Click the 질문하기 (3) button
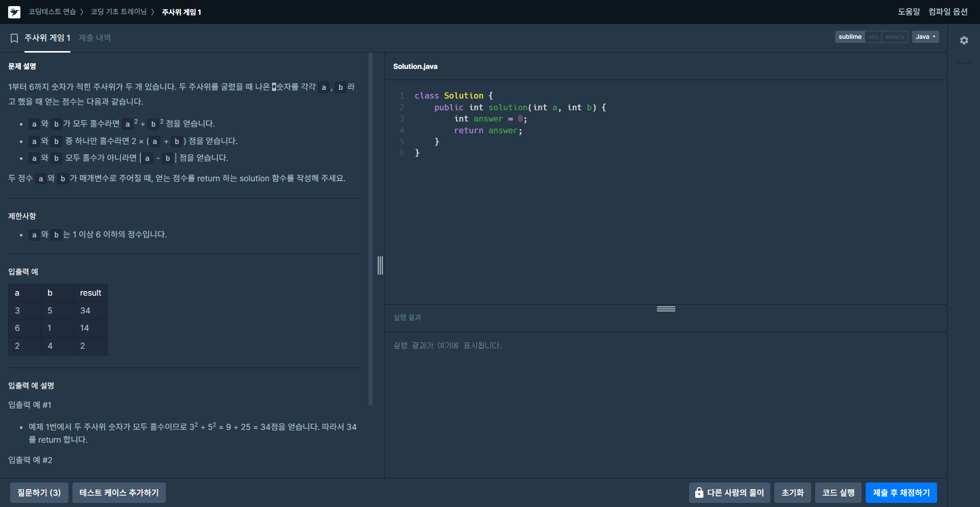The image size is (980, 507). (x=39, y=493)
